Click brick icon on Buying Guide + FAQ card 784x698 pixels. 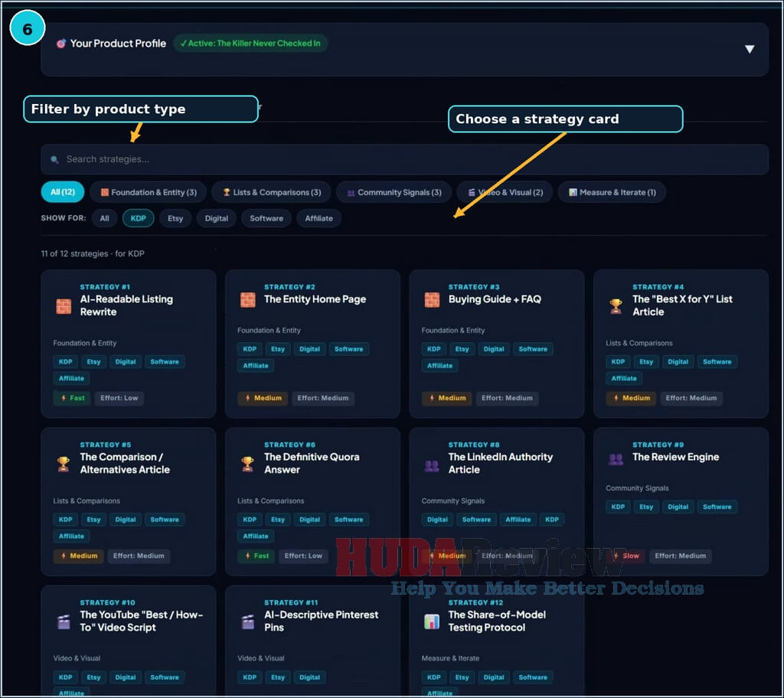point(432,299)
